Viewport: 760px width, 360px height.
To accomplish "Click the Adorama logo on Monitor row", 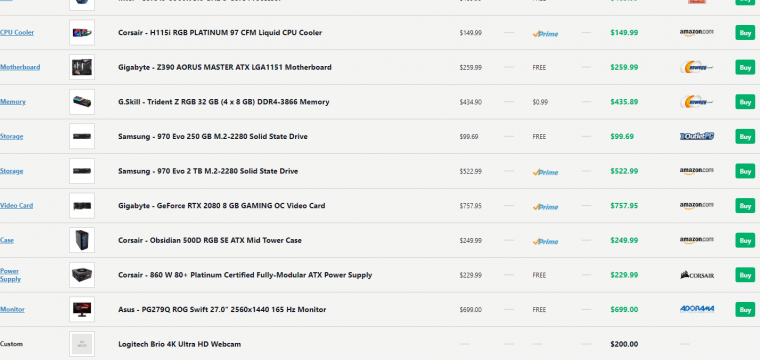I will tap(697, 309).
